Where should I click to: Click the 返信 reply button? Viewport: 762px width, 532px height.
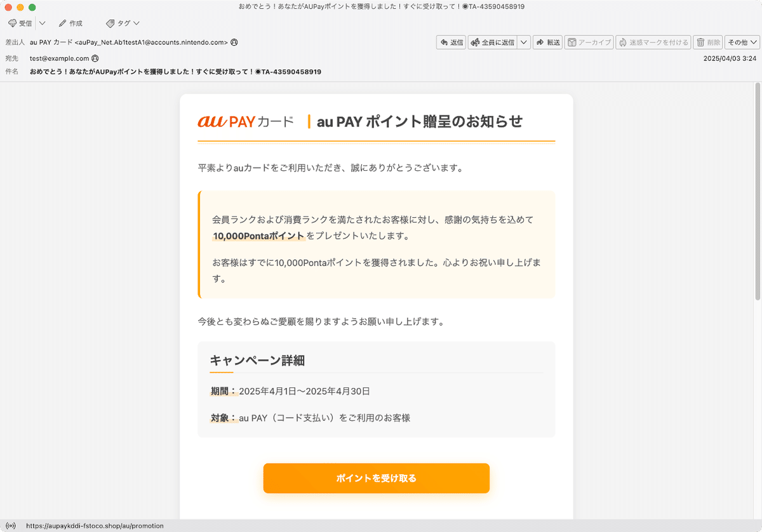click(451, 43)
